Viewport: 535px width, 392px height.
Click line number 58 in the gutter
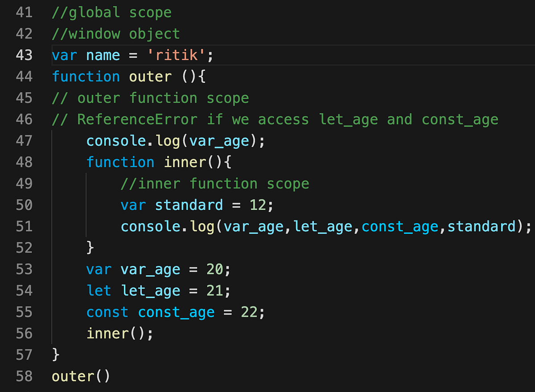pos(23,376)
